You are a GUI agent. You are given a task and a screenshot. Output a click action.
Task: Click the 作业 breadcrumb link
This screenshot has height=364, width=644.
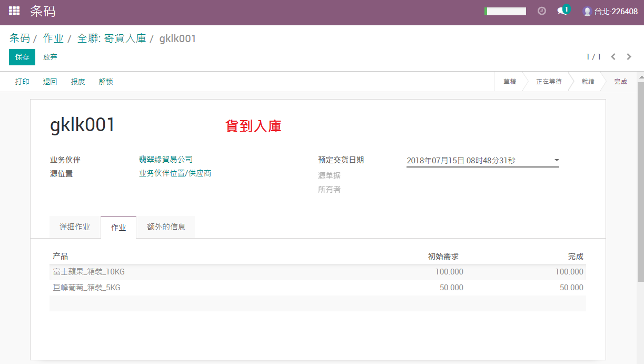point(53,38)
